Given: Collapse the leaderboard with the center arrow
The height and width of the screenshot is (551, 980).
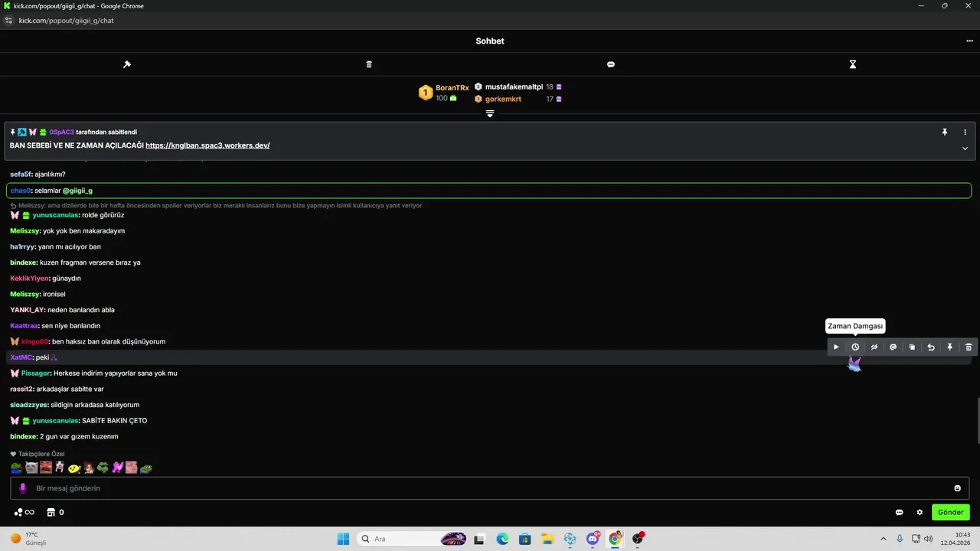Looking at the screenshot, I should pyautogui.click(x=490, y=113).
